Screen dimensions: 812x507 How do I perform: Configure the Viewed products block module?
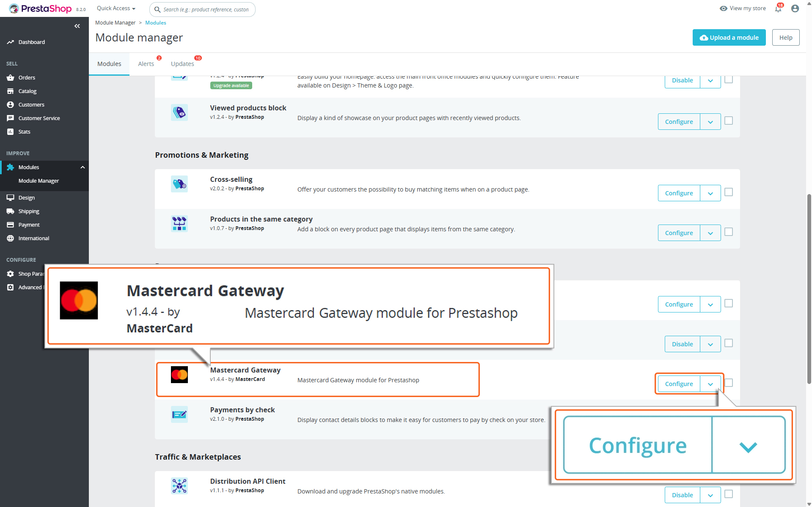click(x=679, y=122)
